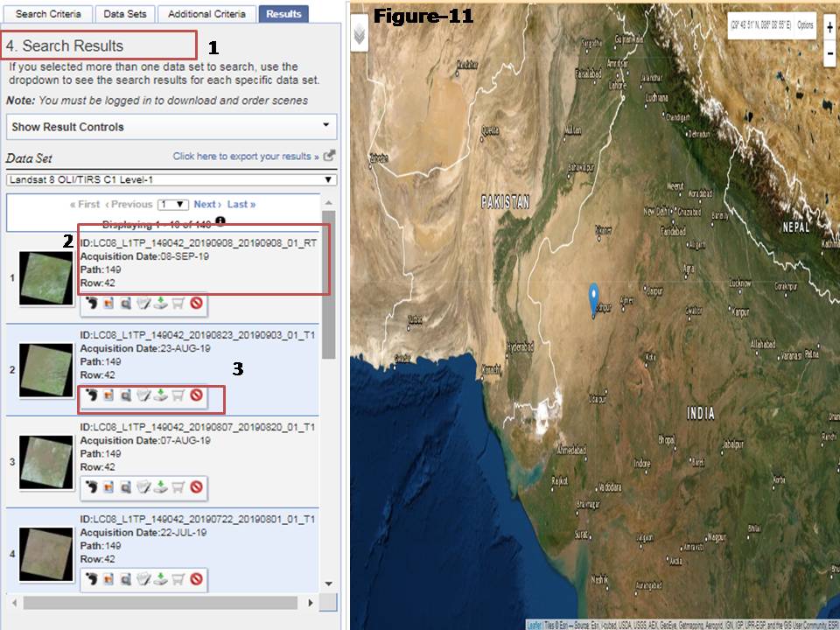
Task: Switch to the Search Criteria tab
Action: tap(47, 14)
